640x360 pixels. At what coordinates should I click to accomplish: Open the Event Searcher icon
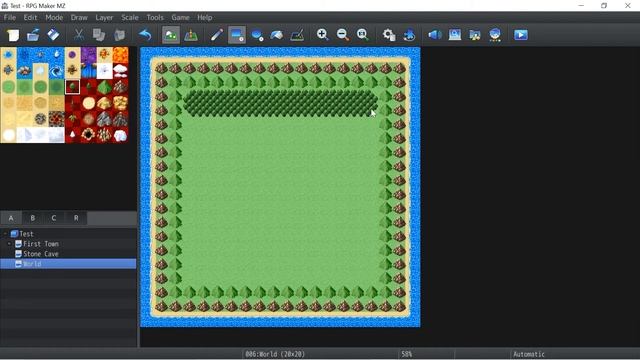pyautogui.click(x=455, y=35)
